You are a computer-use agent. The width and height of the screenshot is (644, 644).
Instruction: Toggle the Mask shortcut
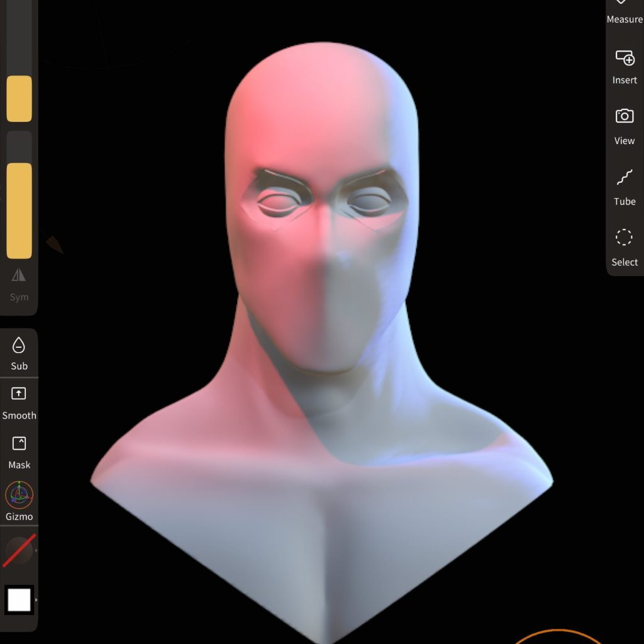19,451
